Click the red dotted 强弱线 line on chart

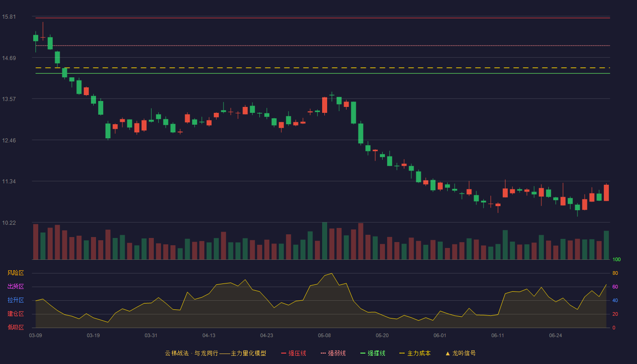[x=323, y=45]
